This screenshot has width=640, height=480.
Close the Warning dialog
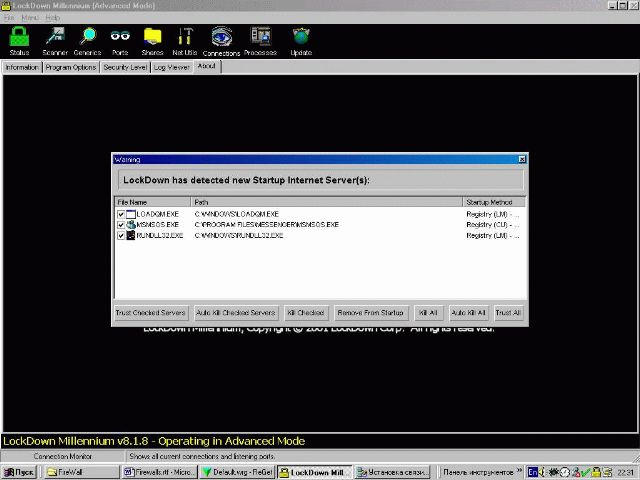(522, 159)
